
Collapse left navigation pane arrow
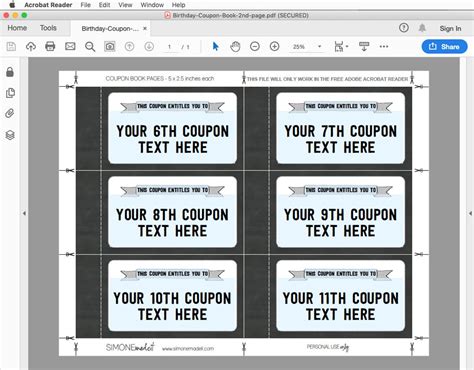[x=24, y=213]
